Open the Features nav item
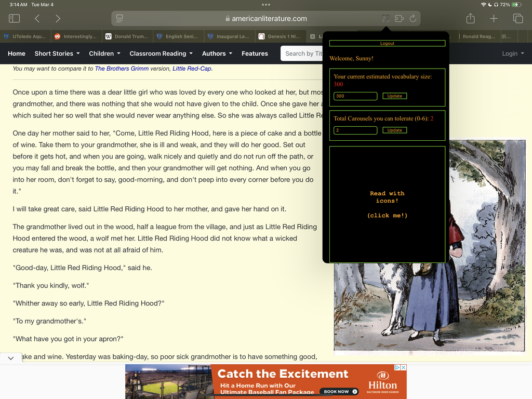Screen dimensions: 532x399 pos(255,54)
